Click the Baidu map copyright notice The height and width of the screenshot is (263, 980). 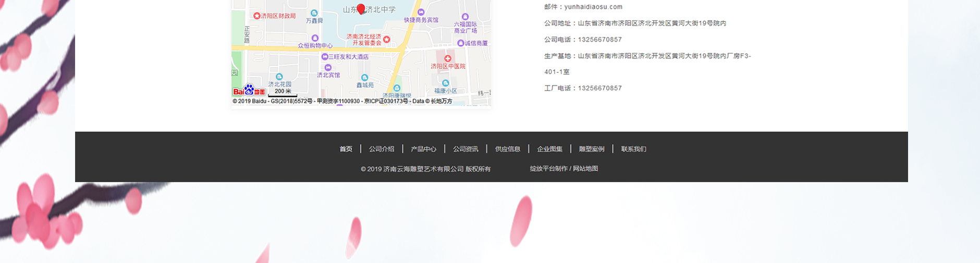pyautogui.click(x=342, y=101)
